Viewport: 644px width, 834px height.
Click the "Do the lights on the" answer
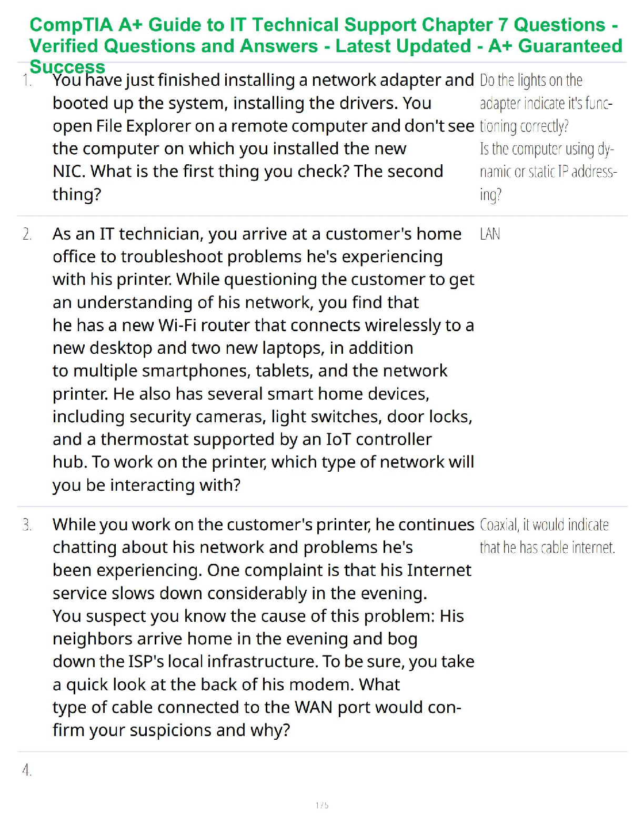531,81
